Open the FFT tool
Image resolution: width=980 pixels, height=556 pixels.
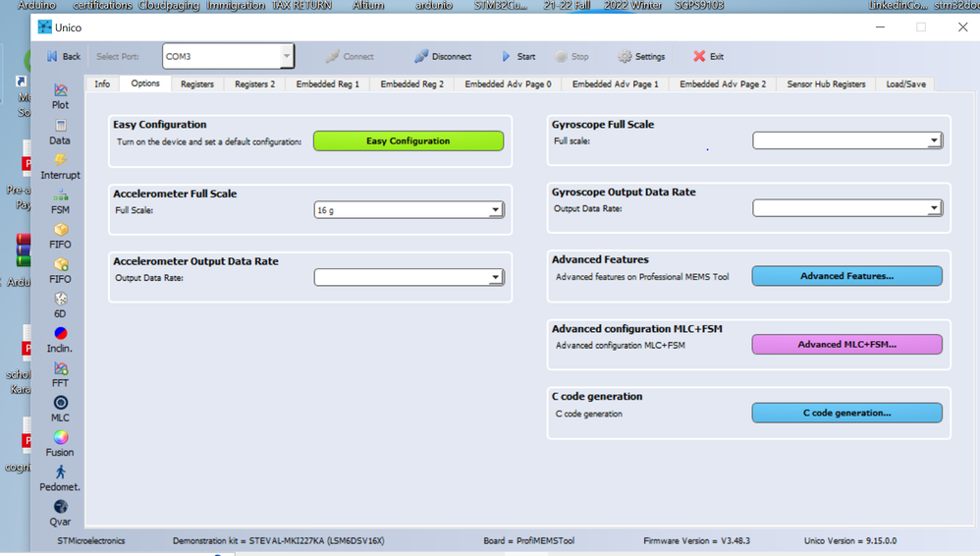click(60, 374)
